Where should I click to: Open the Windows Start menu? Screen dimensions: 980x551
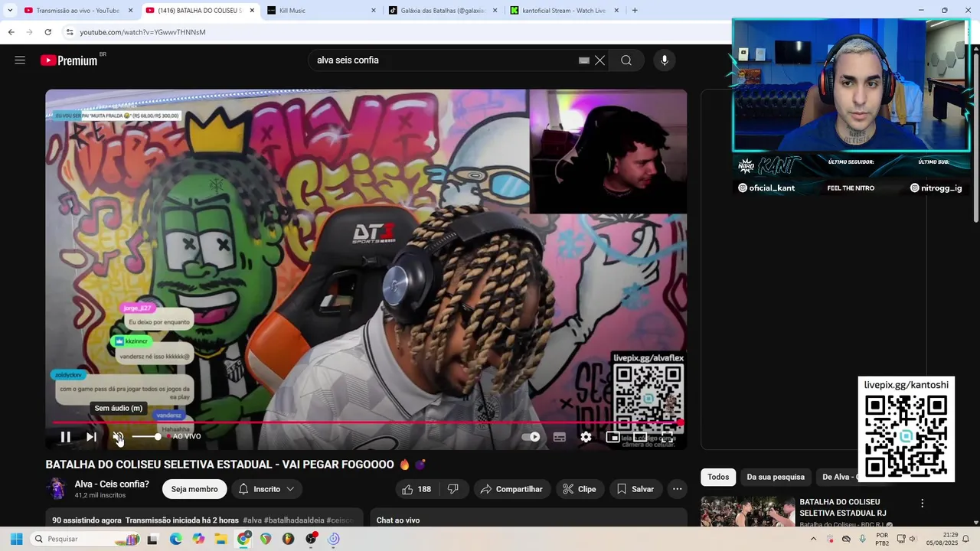[x=16, y=539]
